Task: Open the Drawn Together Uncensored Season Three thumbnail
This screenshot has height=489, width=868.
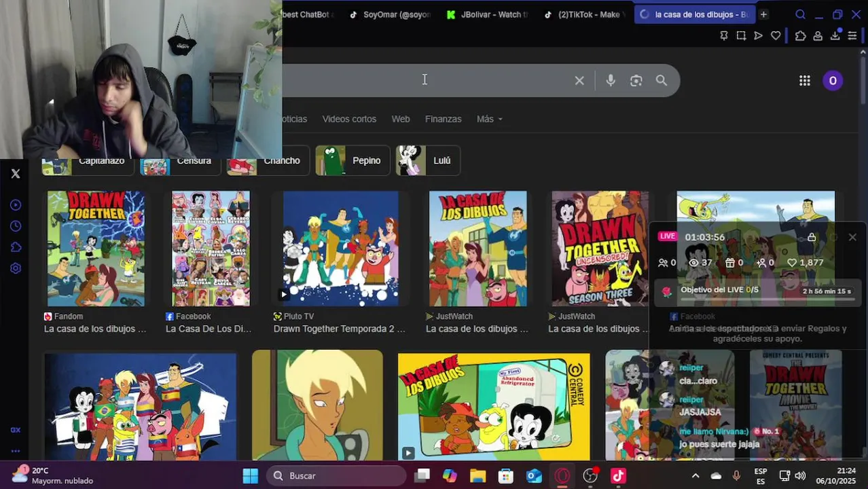Action: point(600,249)
